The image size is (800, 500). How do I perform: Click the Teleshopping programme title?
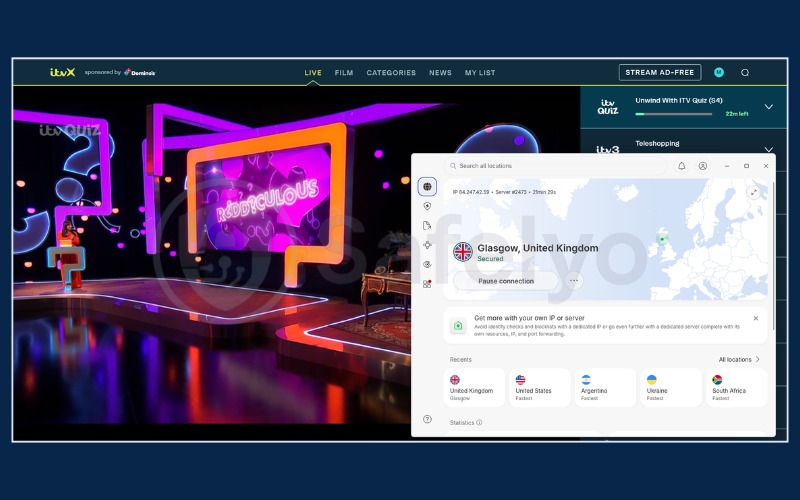click(x=657, y=143)
